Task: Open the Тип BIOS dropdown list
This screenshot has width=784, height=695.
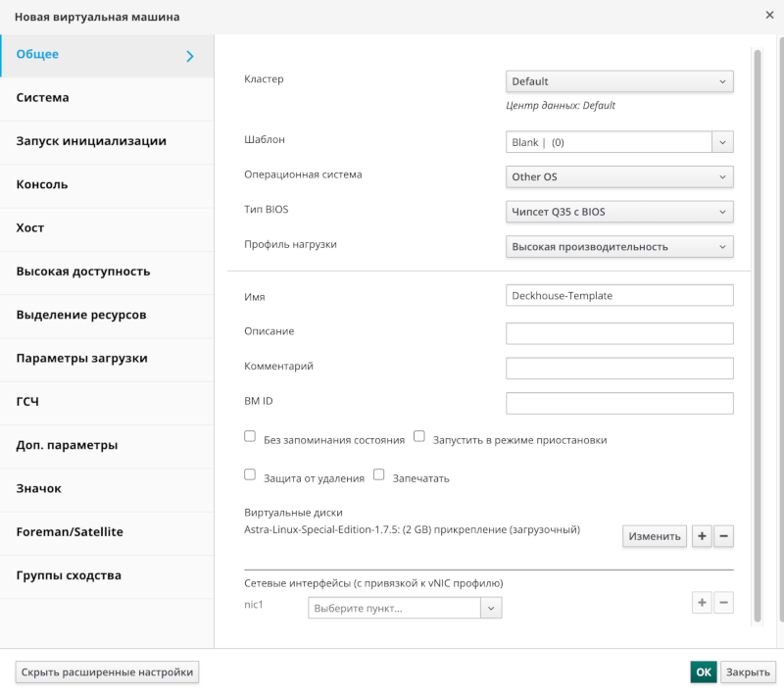Action: pos(619,212)
